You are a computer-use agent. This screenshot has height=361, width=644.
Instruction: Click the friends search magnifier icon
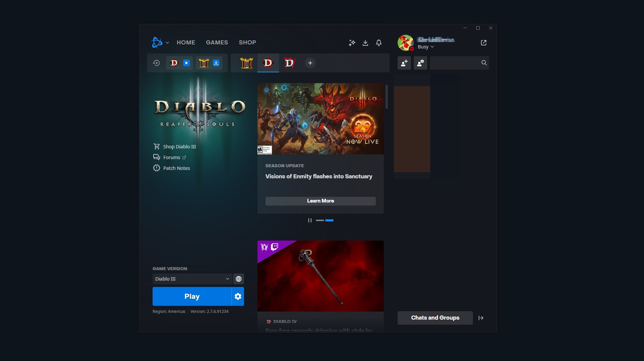pos(484,63)
